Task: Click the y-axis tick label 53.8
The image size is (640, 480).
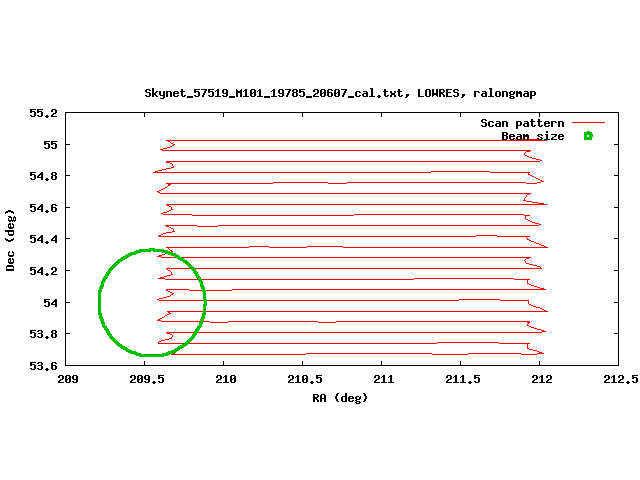Action: coord(43,334)
